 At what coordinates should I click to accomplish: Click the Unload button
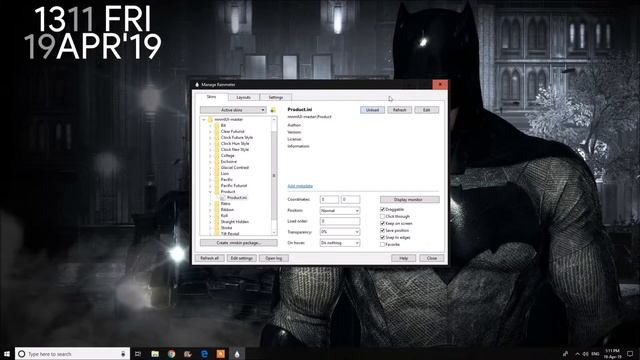coord(372,110)
